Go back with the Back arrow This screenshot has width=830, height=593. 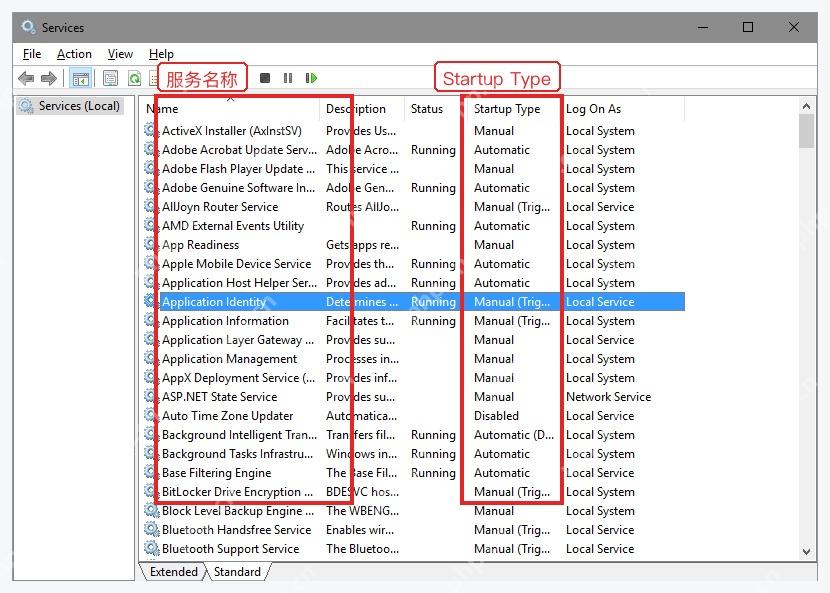coord(26,79)
